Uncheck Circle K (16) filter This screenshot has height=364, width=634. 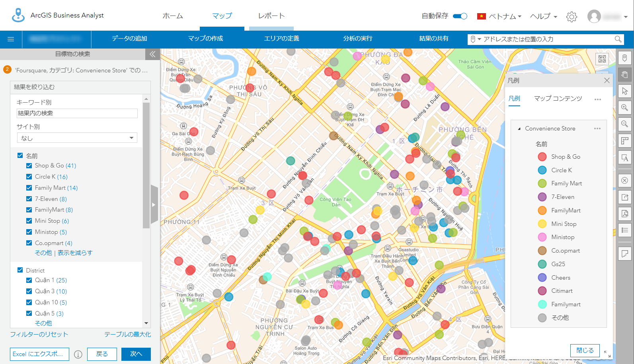click(29, 177)
